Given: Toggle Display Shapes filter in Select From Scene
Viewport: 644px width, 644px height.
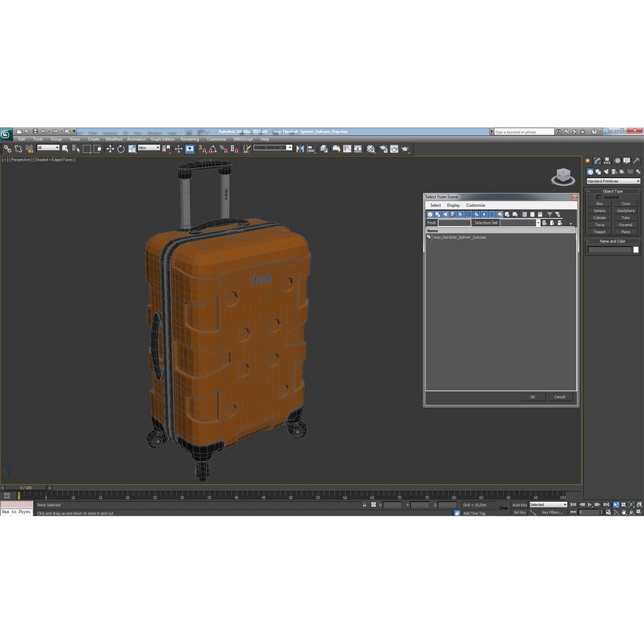Looking at the screenshot, I should (x=438, y=215).
